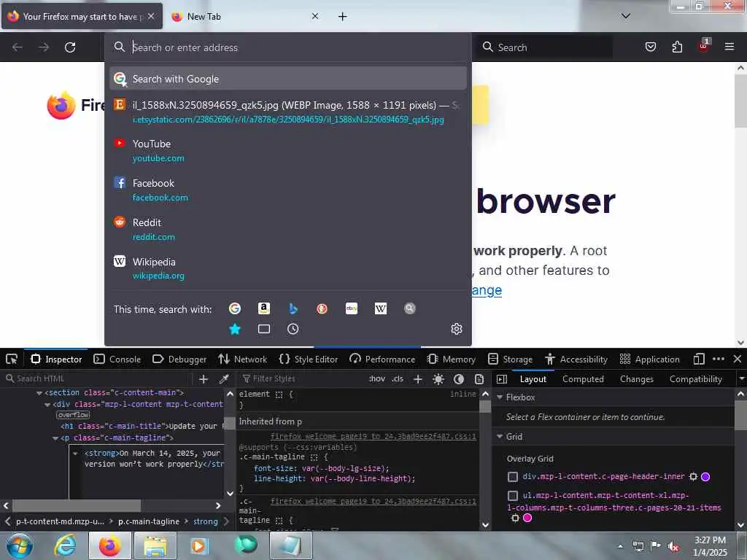
Task: Search bookmarks using the star icon
Action: (235, 329)
